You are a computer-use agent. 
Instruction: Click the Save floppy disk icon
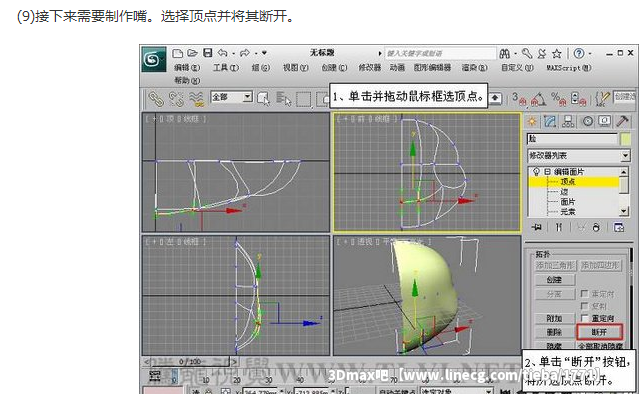click(x=208, y=53)
